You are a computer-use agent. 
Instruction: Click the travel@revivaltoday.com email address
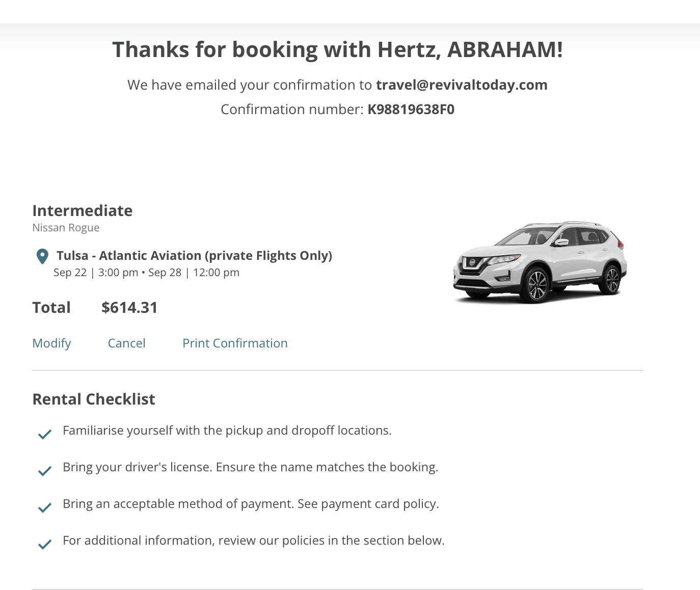(462, 85)
